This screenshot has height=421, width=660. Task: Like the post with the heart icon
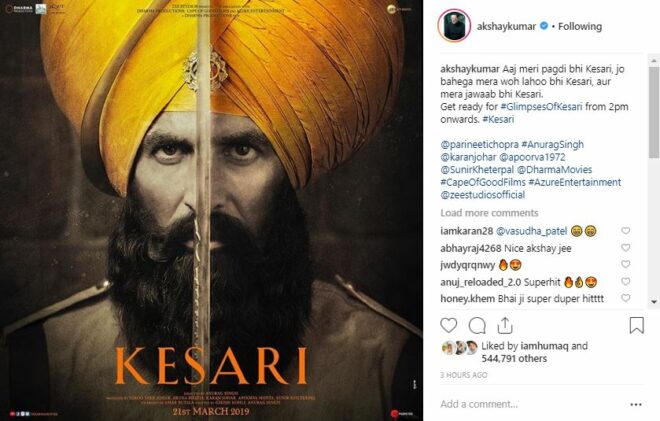(x=449, y=325)
